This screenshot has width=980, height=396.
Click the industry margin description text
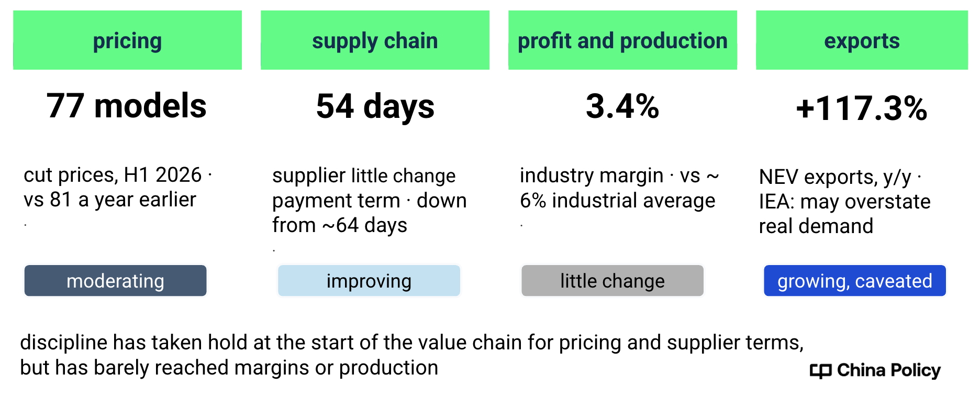[619, 188]
